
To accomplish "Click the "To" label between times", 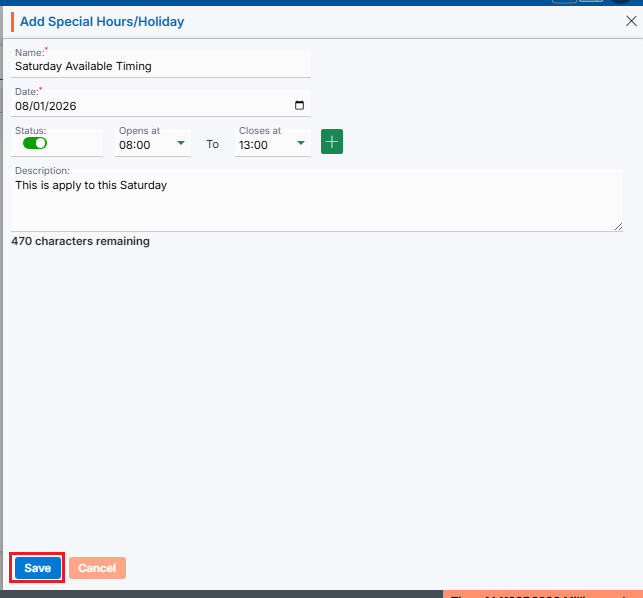I will click(212, 144).
